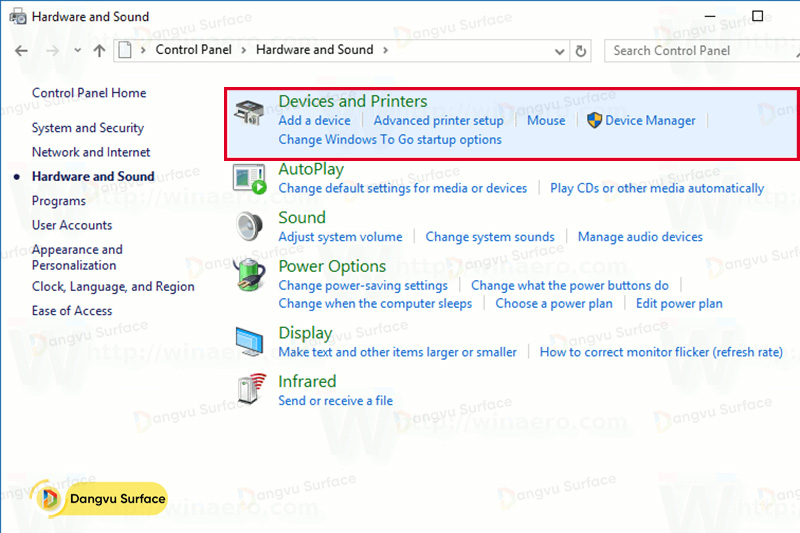
Task: Open System and Security in sidebar
Action: tap(88, 128)
